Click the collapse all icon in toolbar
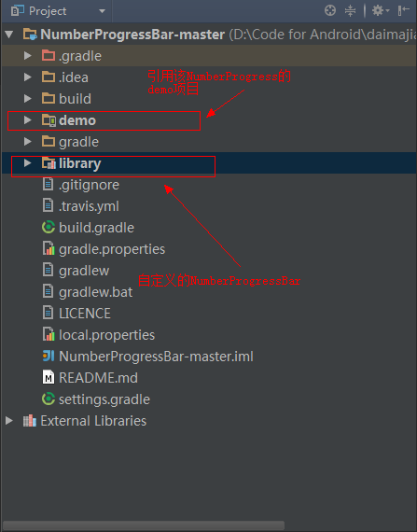Image resolution: width=417 pixels, height=532 pixels. (350, 10)
